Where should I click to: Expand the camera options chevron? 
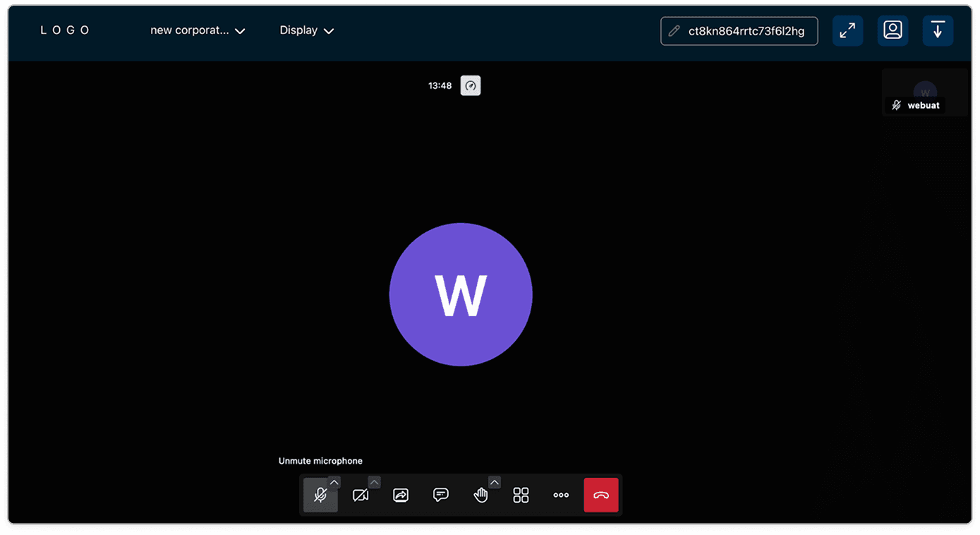[x=375, y=482]
